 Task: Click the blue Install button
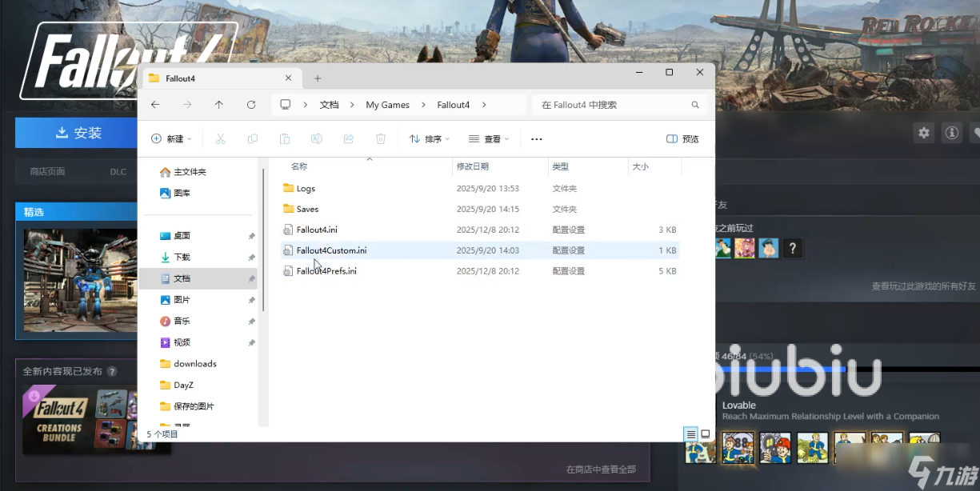pos(79,133)
